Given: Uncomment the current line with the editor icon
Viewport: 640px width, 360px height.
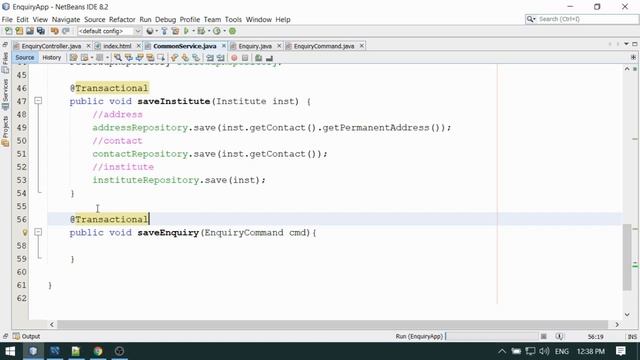Looking at the screenshot, I should pyautogui.click(x=269, y=58).
